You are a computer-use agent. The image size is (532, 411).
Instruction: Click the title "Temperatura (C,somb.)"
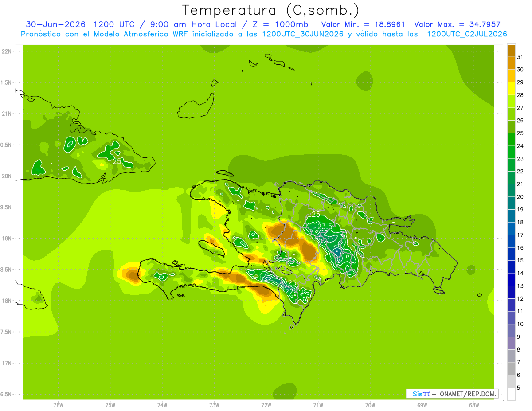[270, 10]
